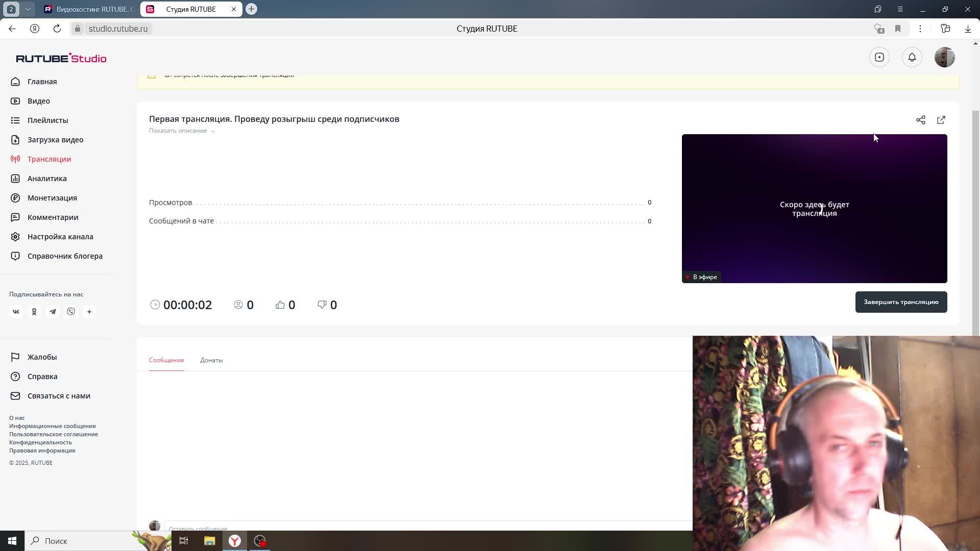This screenshot has width=980, height=551.
Task: Click the envelope icon next to Связаться с нами
Action: (x=15, y=396)
